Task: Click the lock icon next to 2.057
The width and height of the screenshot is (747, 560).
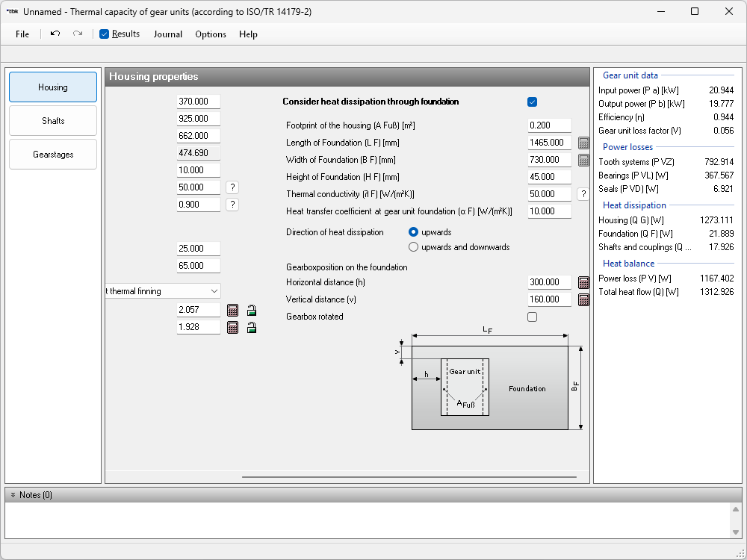Action: point(252,310)
